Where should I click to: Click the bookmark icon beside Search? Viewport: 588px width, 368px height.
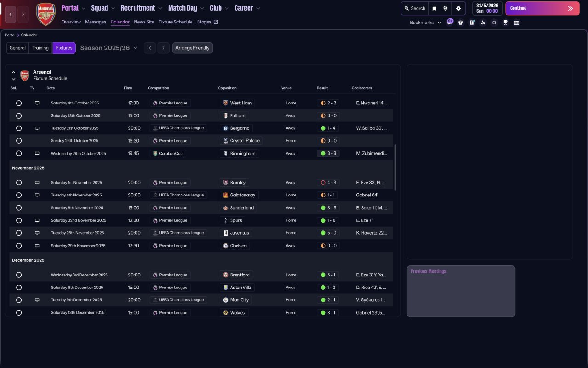[434, 8]
